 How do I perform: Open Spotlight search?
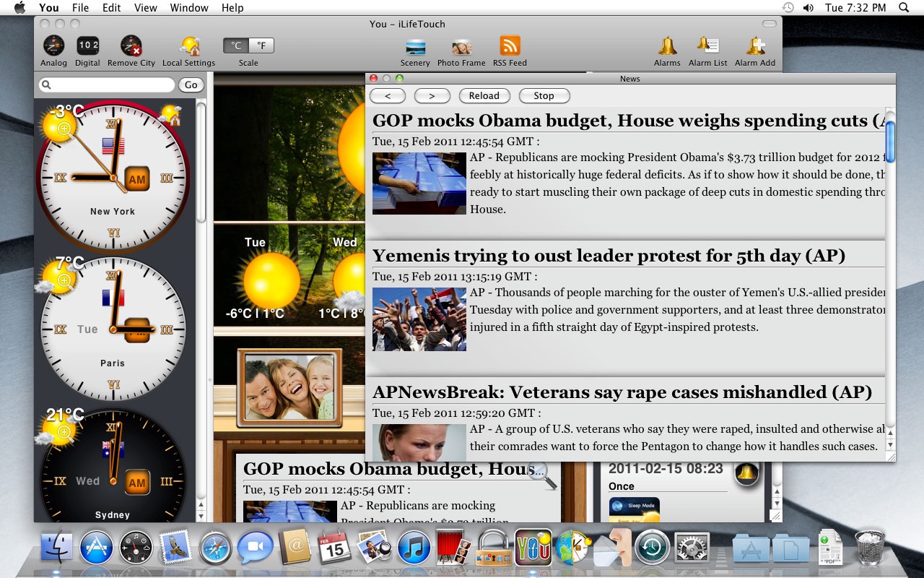[904, 8]
